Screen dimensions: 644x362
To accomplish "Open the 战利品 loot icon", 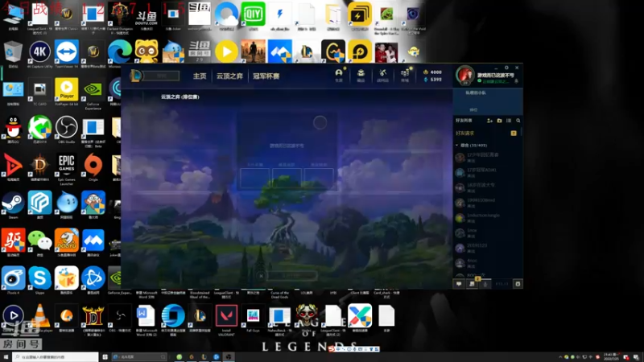I will 383,75.
